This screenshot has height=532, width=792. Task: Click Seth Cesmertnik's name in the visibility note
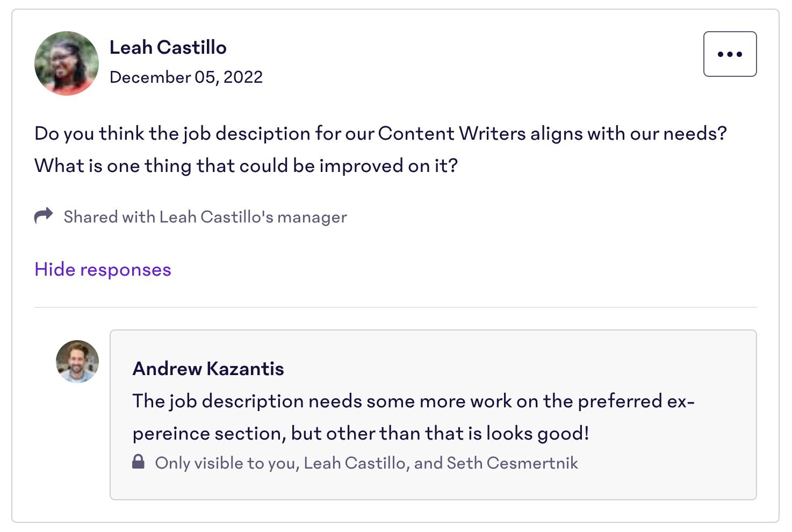512,463
